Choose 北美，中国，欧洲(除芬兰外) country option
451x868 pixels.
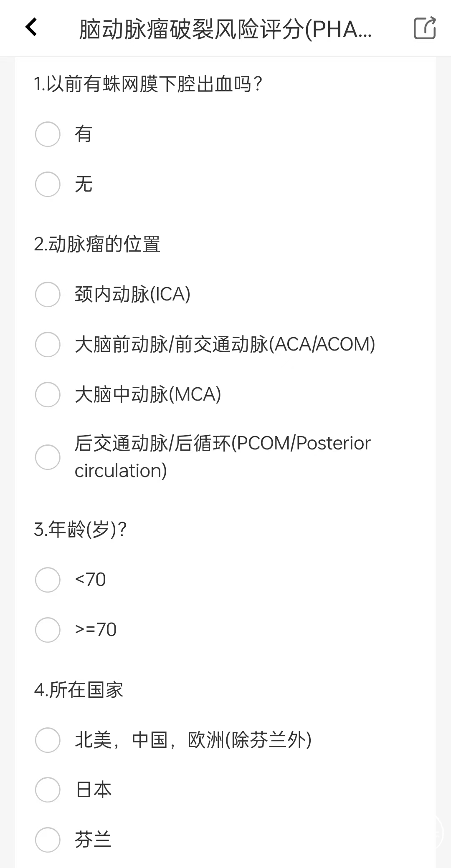coord(48,740)
